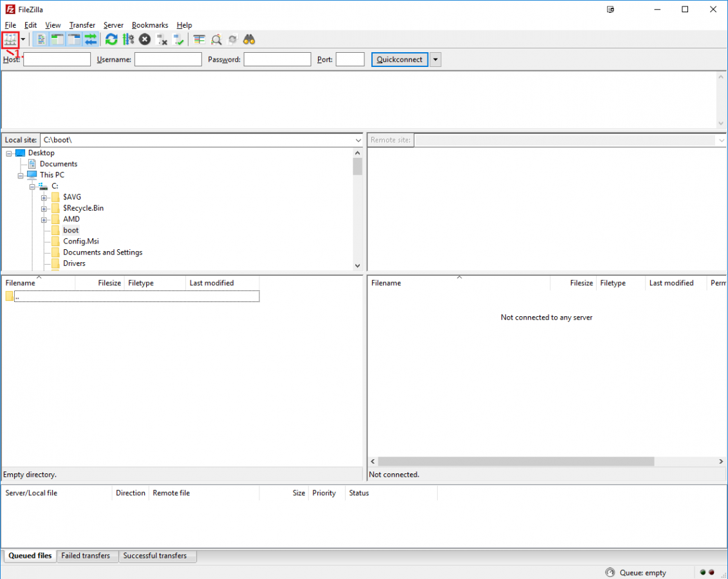
Task: Select the Documents and Settings folder
Action: 102,252
